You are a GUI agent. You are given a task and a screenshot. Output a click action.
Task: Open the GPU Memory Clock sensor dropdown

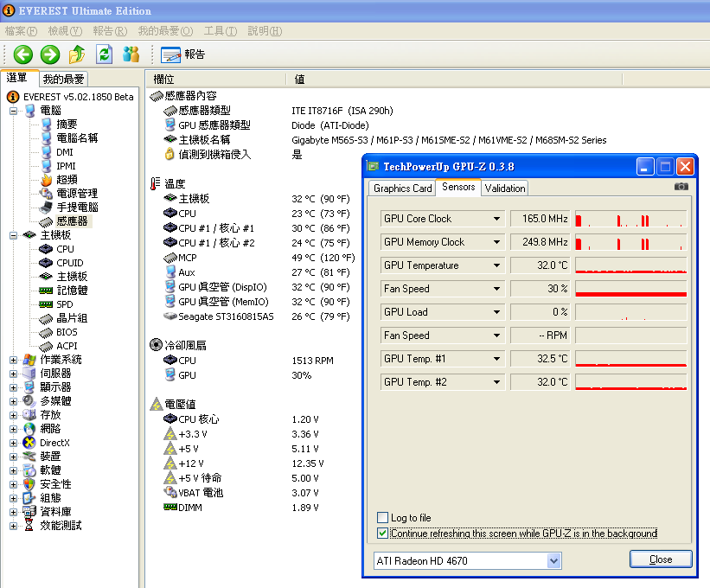coord(496,242)
